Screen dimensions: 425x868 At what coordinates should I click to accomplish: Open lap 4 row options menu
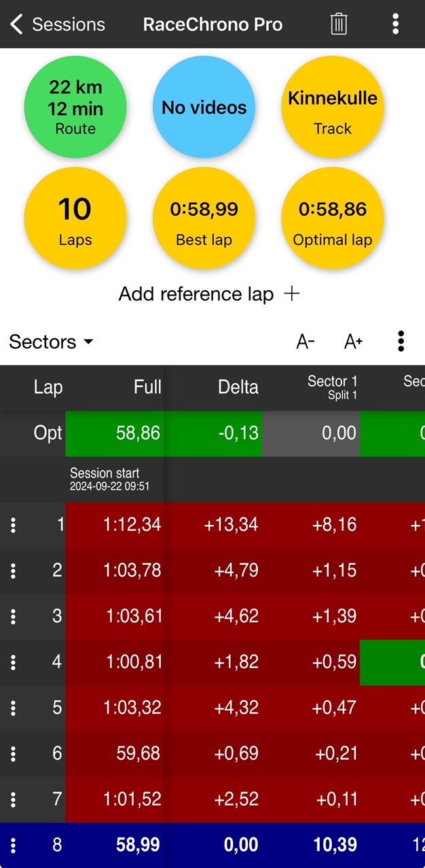13,662
